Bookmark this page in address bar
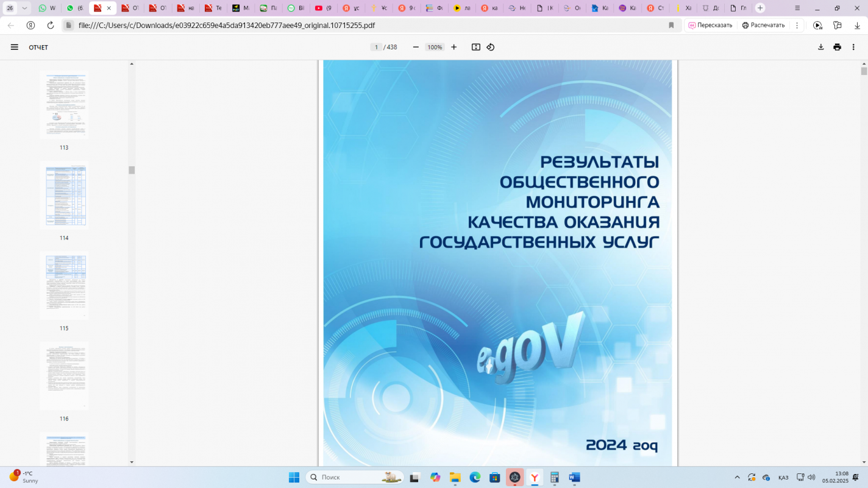Screen dimensions: 868x488 (x=671, y=25)
